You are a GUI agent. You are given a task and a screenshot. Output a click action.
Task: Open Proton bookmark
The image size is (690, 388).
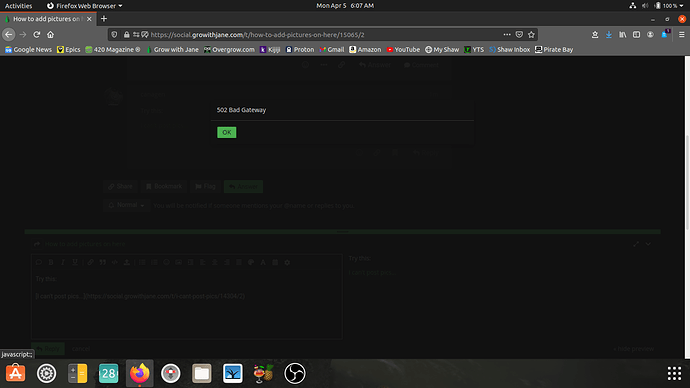pos(300,50)
